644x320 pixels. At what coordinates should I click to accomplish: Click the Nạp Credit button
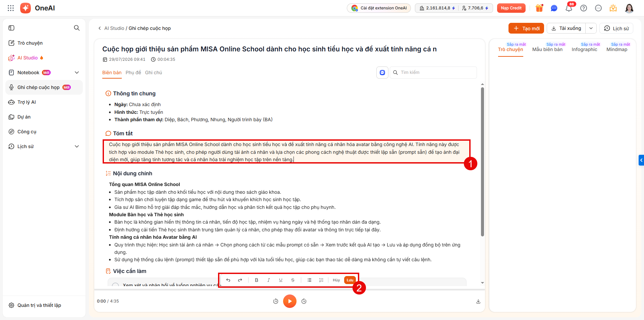pos(511,8)
